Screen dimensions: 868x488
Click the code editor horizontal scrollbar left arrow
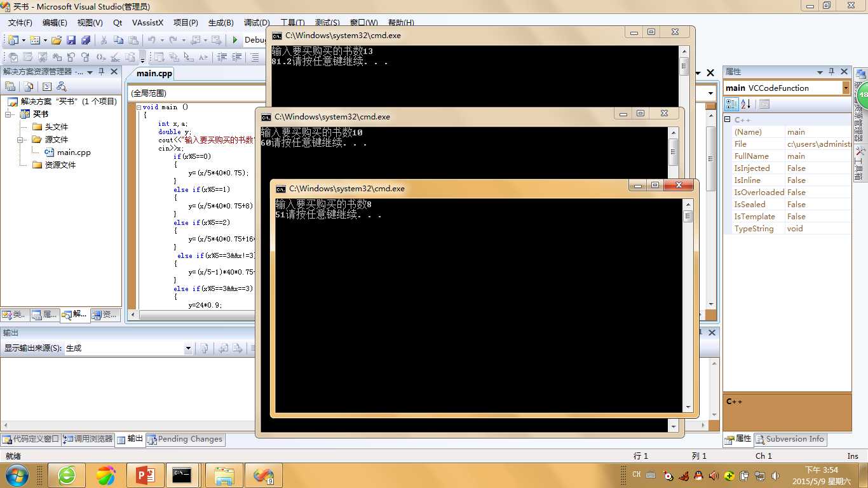pos(133,315)
